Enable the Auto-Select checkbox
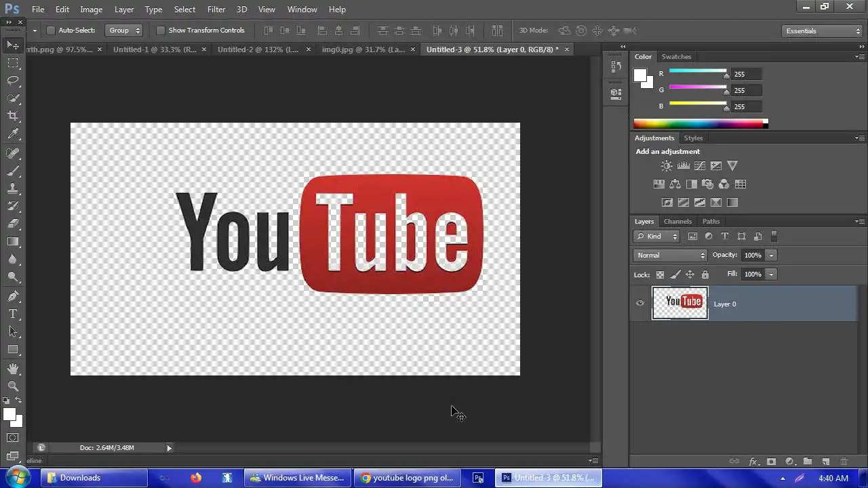The width and height of the screenshot is (868, 488). tap(51, 30)
